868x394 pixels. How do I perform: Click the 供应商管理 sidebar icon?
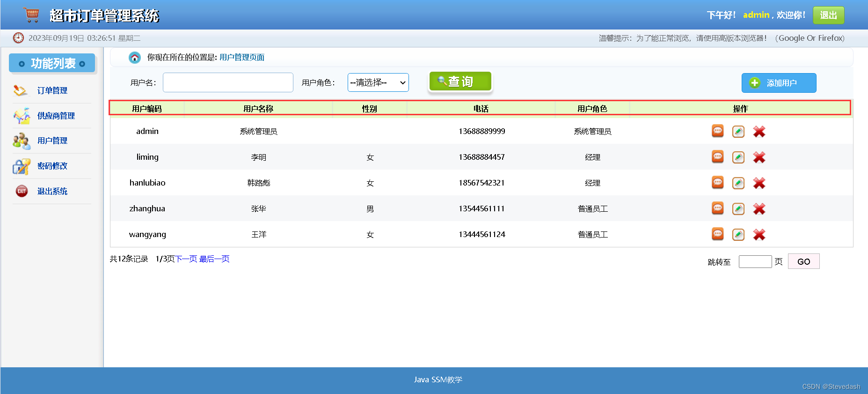[22, 116]
